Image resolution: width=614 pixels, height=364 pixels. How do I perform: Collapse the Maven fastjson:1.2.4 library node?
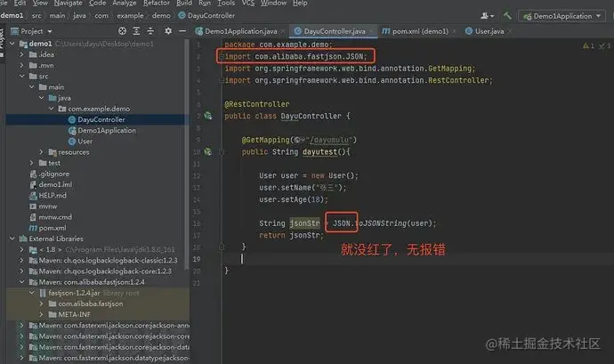click(22, 282)
